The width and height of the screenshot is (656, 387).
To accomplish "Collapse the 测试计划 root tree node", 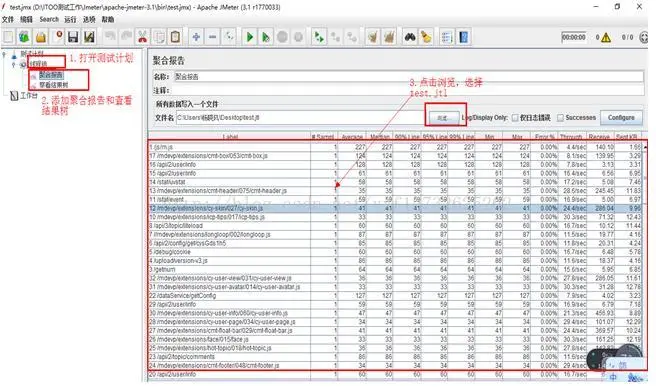I will [x=4, y=54].
